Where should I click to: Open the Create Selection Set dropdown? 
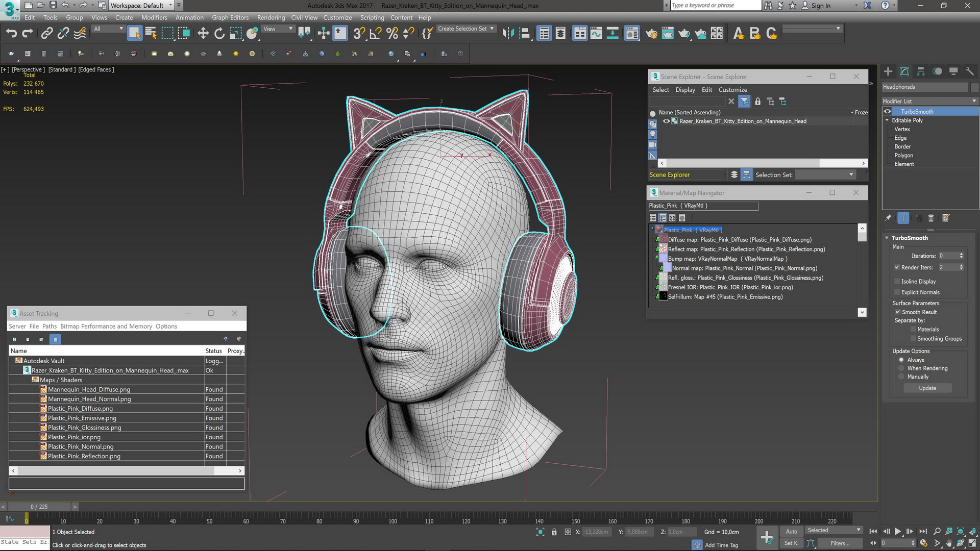click(x=466, y=29)
